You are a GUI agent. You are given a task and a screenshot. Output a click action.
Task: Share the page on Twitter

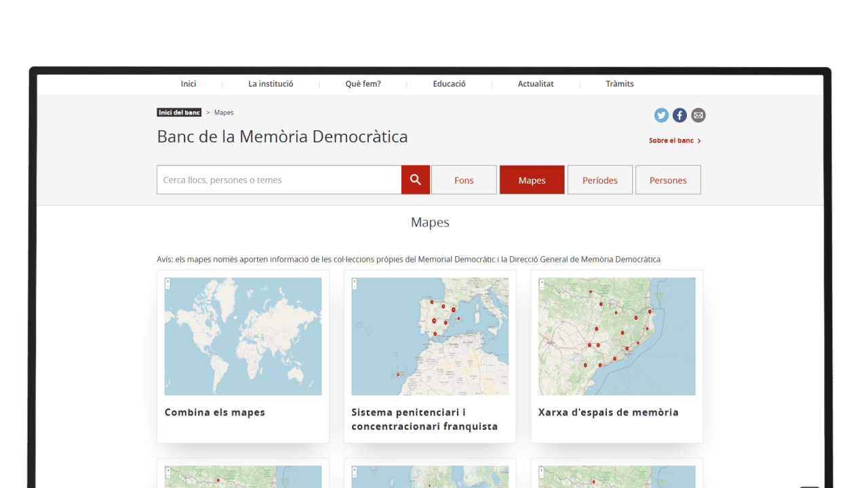point(661,115)
